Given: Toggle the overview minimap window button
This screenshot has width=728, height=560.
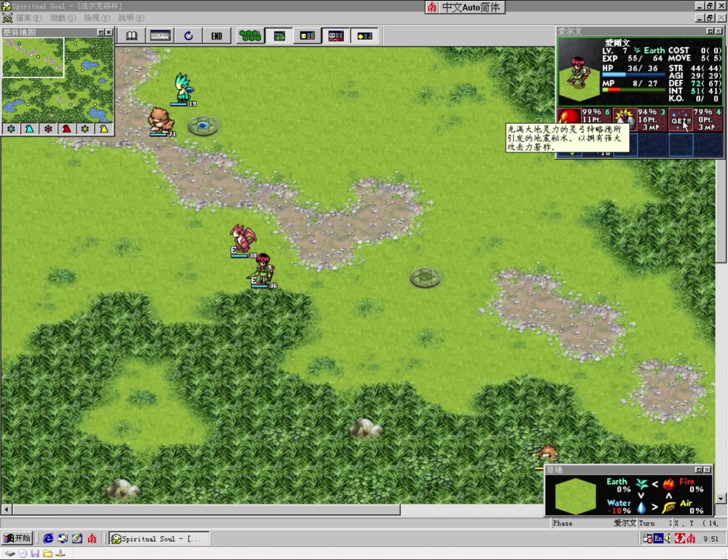Looking at the screenshot, I should click(279, 36).
